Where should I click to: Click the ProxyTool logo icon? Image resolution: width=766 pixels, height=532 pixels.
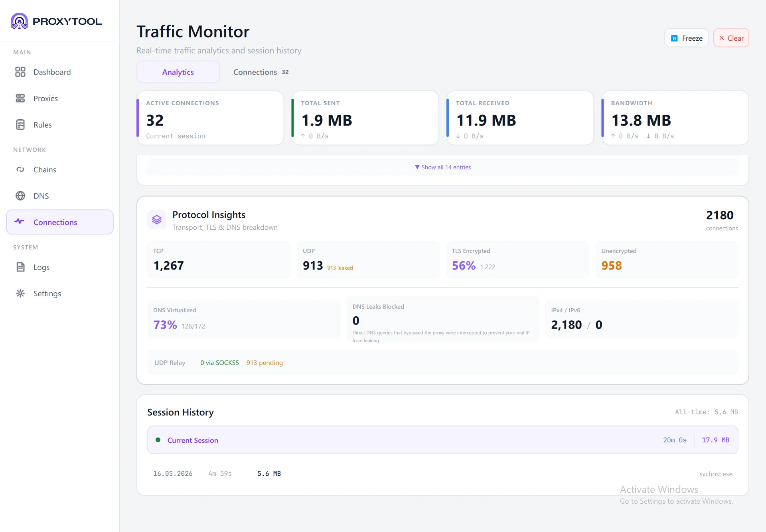(x=19, y=21)
